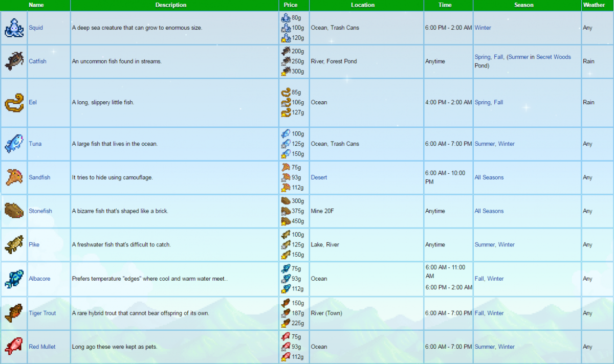Image resolution: width=614 pixels, height=364 pixels.
Task: Click gold-star quality Stonefish icon at 450g
Action: (x=286, y=221)
